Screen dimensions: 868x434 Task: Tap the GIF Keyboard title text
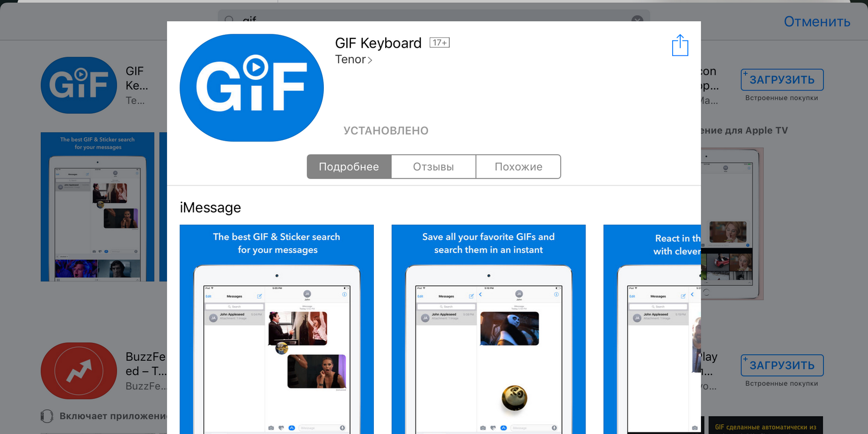[x=378, y=43]
